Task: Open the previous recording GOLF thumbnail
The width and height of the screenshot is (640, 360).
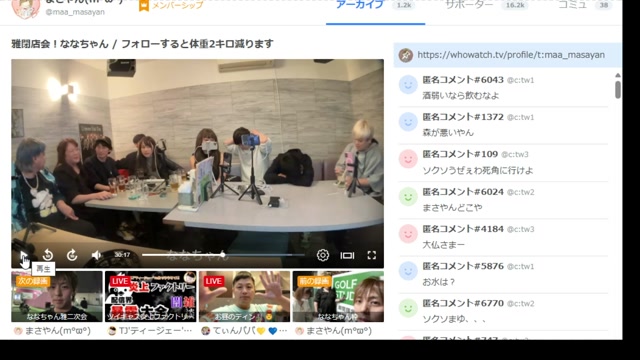Action: pos(338,296)
